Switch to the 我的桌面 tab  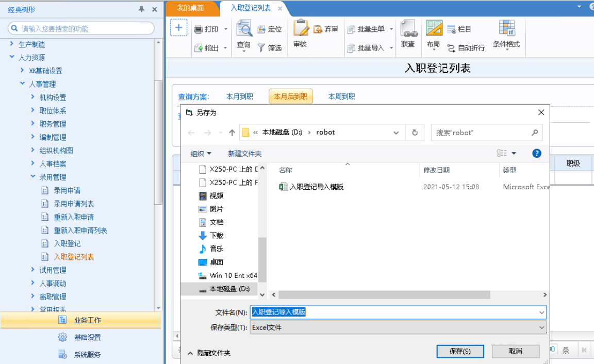coord(191,8)
